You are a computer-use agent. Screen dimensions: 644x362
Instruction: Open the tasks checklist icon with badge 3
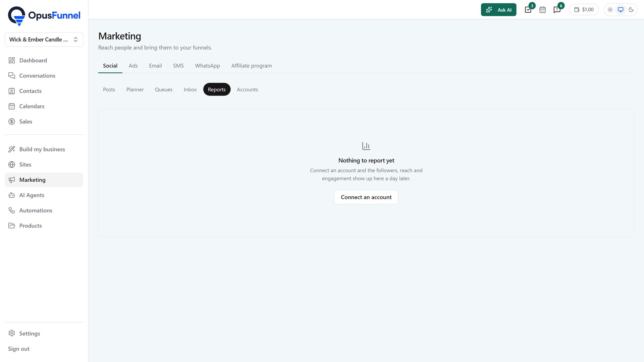click(528, 10)
